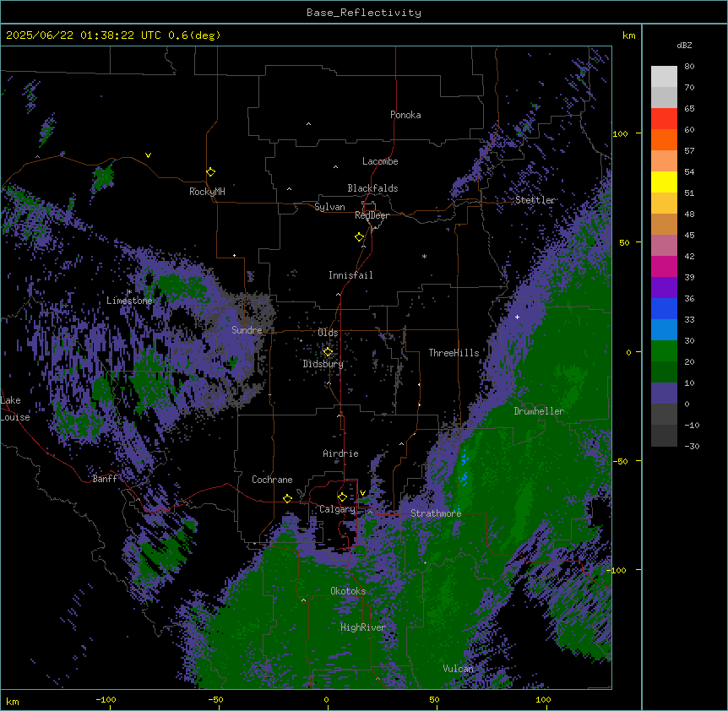Click the asterisk marker north of ThreeHills
Image resolution: width=728 pixels, height=711 pixels.
pos(424,256)
